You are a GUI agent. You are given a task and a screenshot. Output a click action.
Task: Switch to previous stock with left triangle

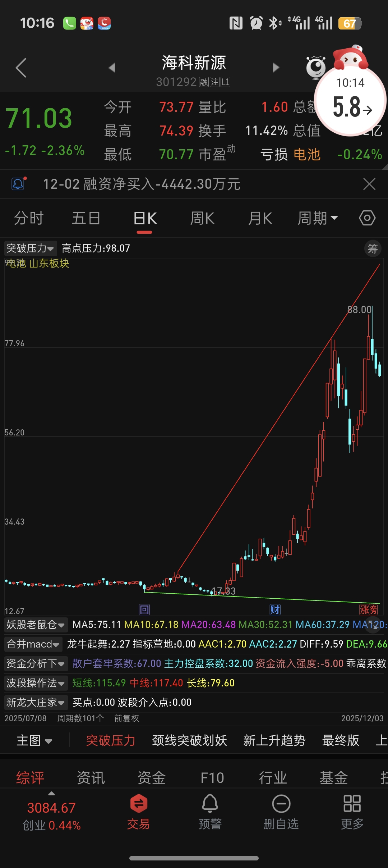(112, 68)
